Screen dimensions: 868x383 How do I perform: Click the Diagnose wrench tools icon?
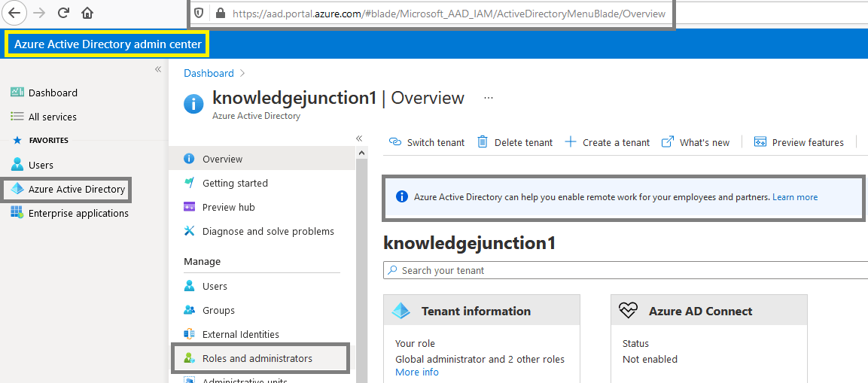(189, 231)
